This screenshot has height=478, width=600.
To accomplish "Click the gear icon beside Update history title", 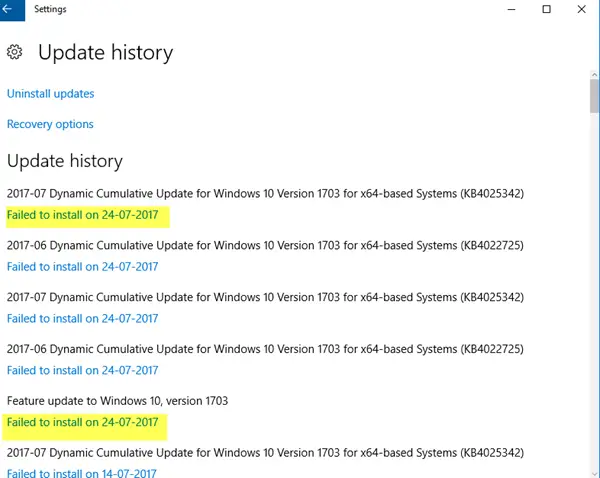I will pyautogui.click(x=15, y=52).
